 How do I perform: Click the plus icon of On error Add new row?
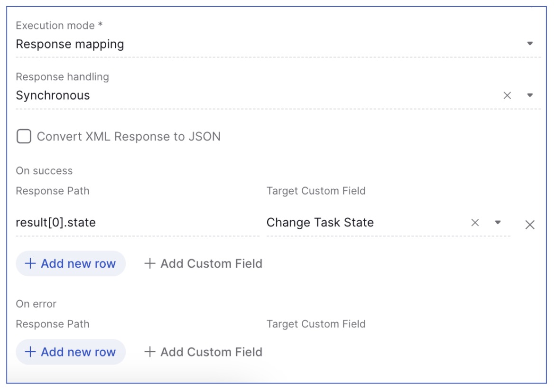(x=30, y=352)
